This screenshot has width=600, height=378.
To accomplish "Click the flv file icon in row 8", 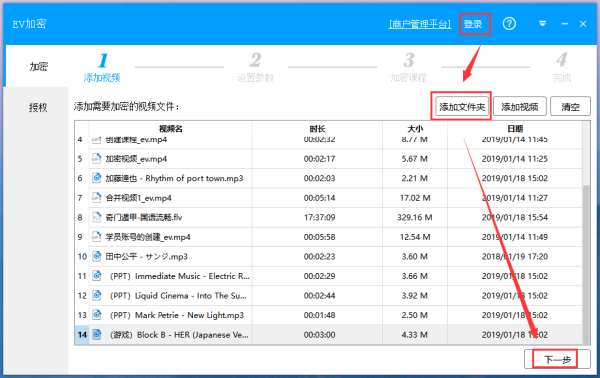I will tap(97, 217).
